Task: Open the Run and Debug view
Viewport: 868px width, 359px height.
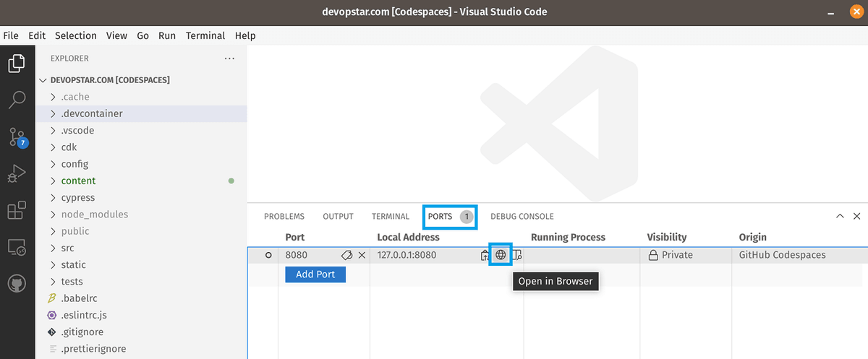Action: 17,174
